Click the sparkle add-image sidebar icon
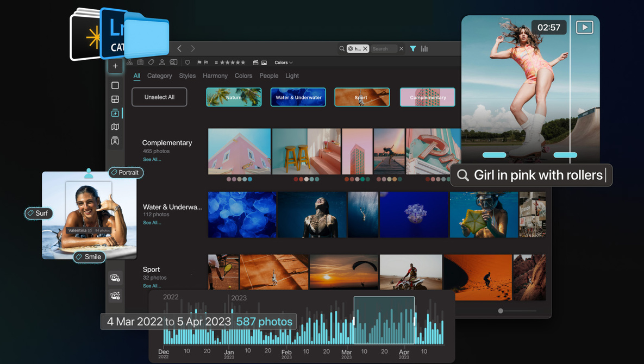This screenshot has width=644, height=364. [x=115, y=296]
